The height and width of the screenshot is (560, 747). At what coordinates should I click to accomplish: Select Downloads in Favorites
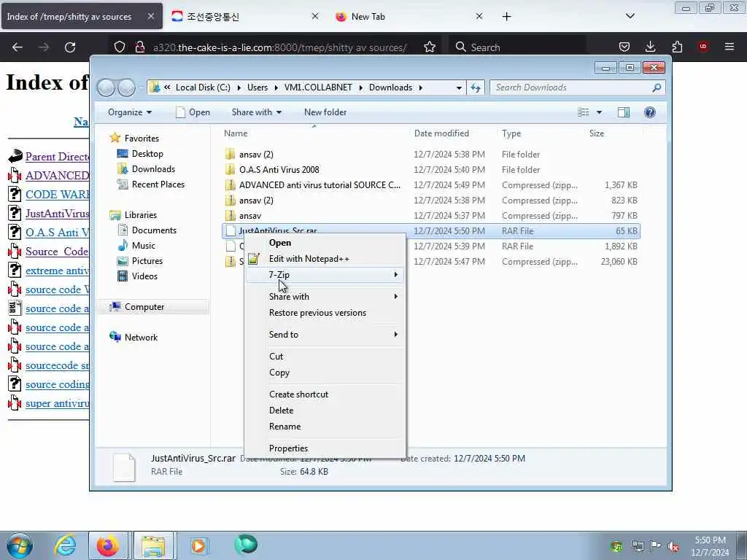click(x=153, y=169)
